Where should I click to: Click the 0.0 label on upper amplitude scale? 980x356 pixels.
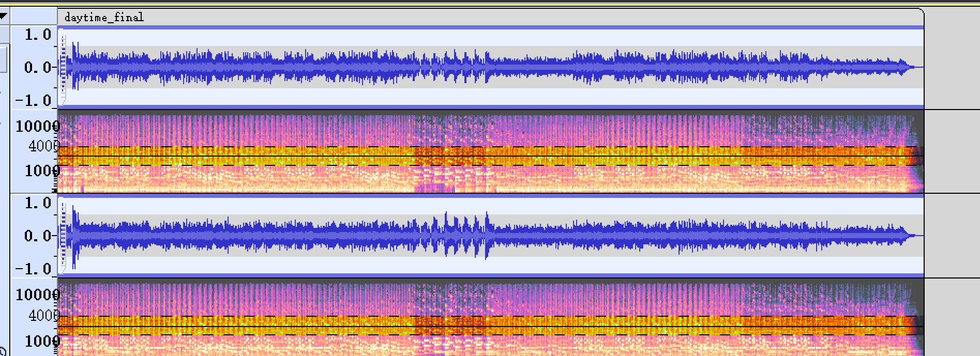pyautogui.click(x=38, y=67)
